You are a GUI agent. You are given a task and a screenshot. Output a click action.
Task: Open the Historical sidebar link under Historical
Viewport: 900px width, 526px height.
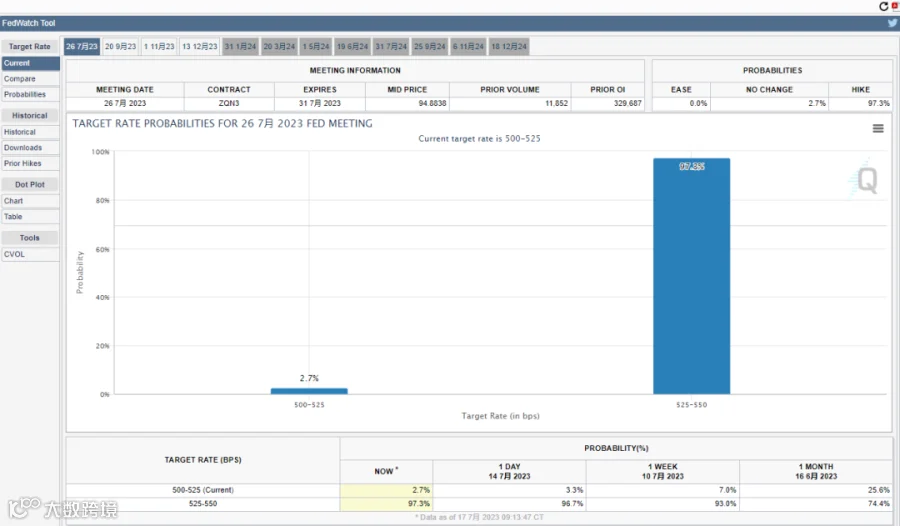click(30, 132)
